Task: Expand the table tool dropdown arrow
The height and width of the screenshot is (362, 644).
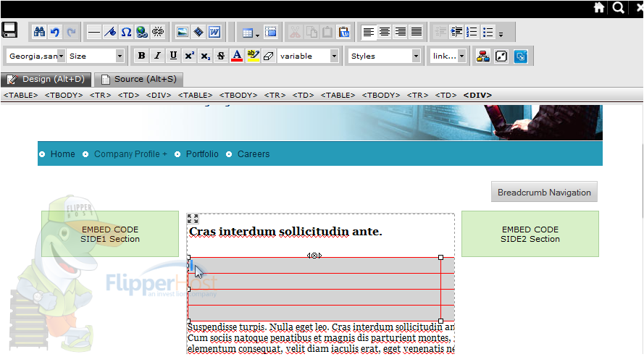Action: 257,35
